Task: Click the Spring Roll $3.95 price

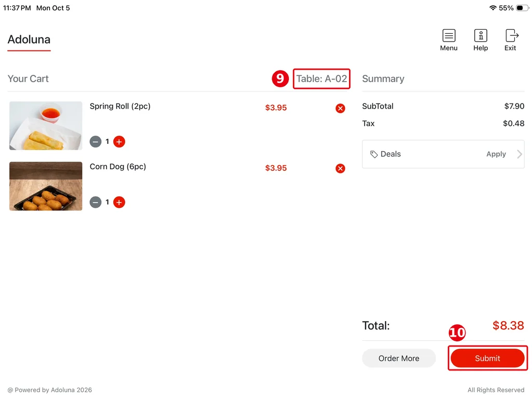Action: click(276, 108)
